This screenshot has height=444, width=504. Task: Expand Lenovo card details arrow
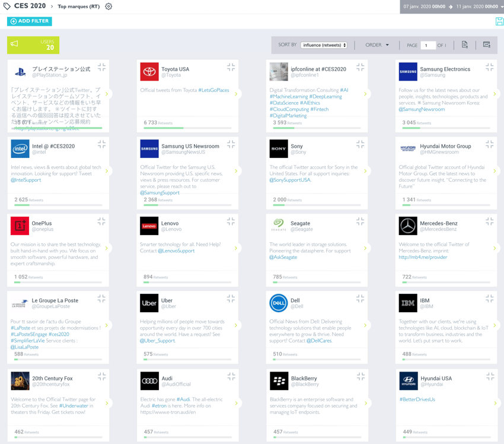(x=236, y=248)
